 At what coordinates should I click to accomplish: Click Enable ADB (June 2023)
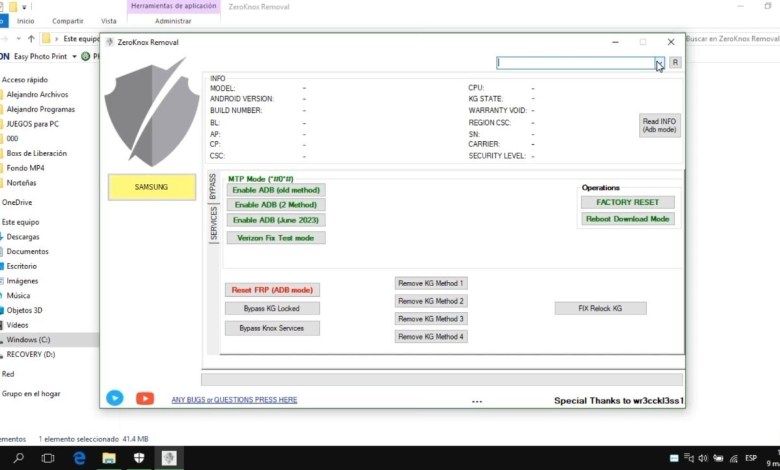(276, 220)
